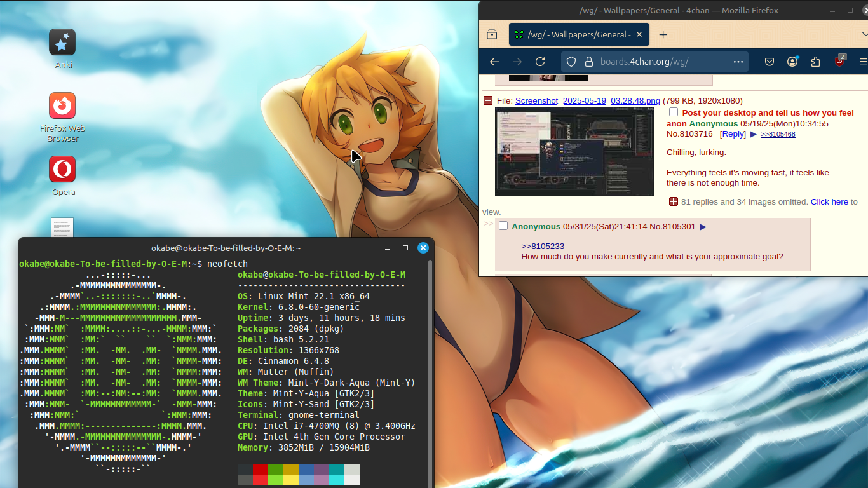
Task: Click 'DE: Cinnamon 6.4.8' line
Action: (283, 361)
